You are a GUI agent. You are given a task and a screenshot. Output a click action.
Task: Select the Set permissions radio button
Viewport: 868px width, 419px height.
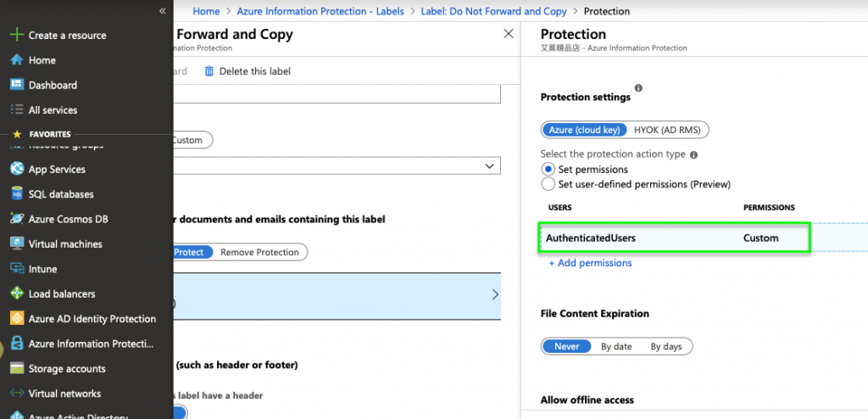[x=548, y=170]
